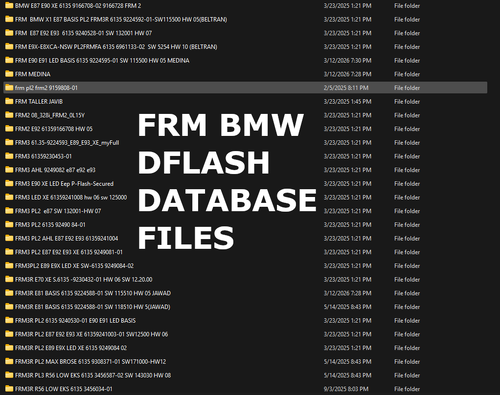500x395 pixels.
Task: Click folder icon of FRM3 LED XE 61359241008
Action: click(x=9, y=197)
